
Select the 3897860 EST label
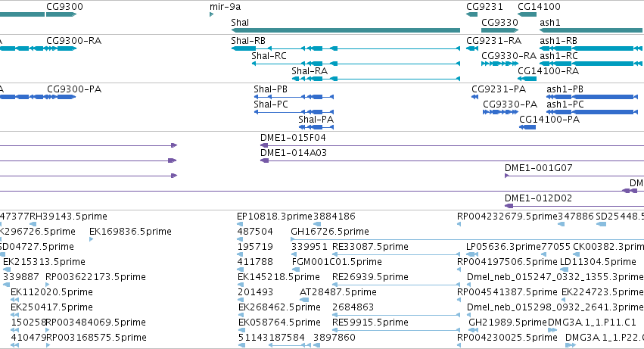(x=334, y=338)
